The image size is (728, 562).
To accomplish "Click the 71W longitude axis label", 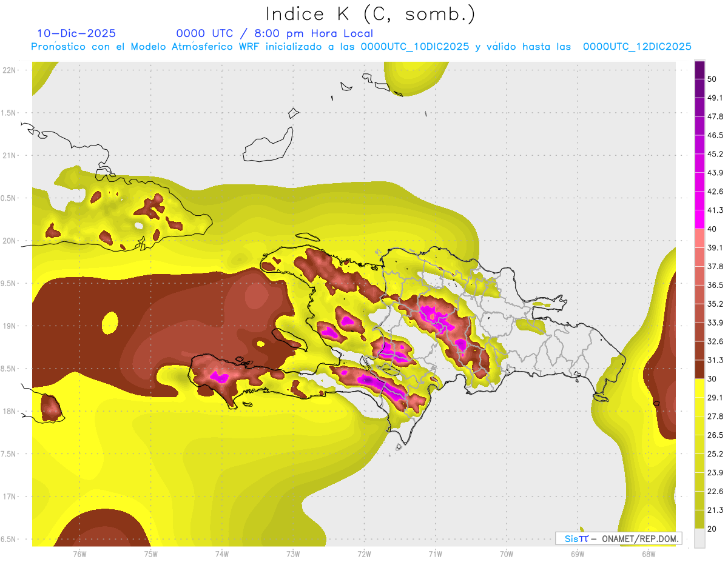I will (435, 554).
